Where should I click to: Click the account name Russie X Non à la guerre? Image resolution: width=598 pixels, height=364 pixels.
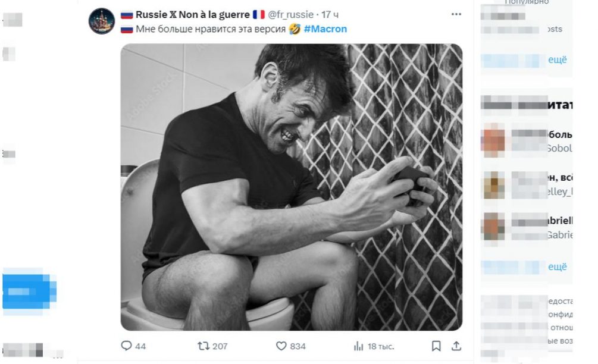(x=192, y=14)
